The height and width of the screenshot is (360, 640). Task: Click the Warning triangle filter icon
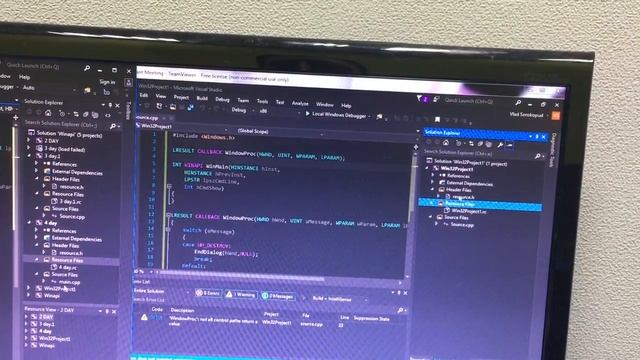pyautogui.click(x=229, y=293)
